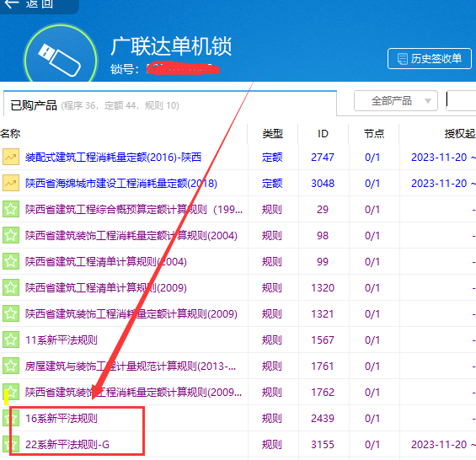The height and width of the screenshot is (460, 476).
Task: Click star icon of 陕西省建筑工程综合概预算定额计算规则 row
Action: point(11,209)
